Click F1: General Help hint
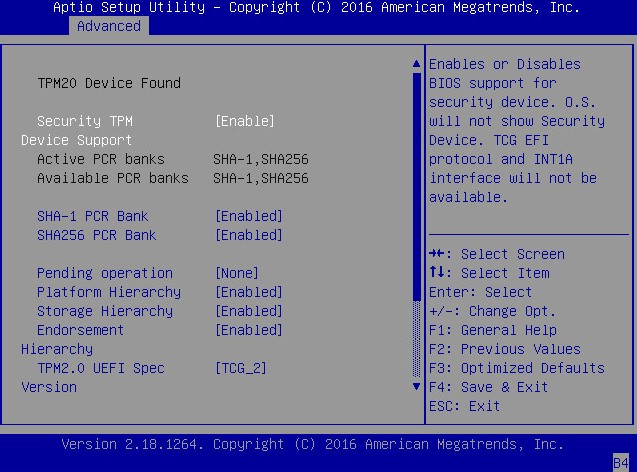 click(x=493, y=330)
